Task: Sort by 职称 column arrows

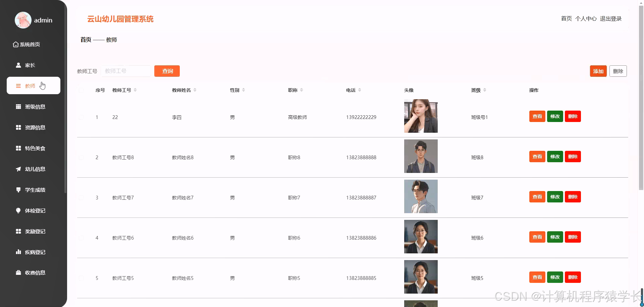Action: pos(302,90)
